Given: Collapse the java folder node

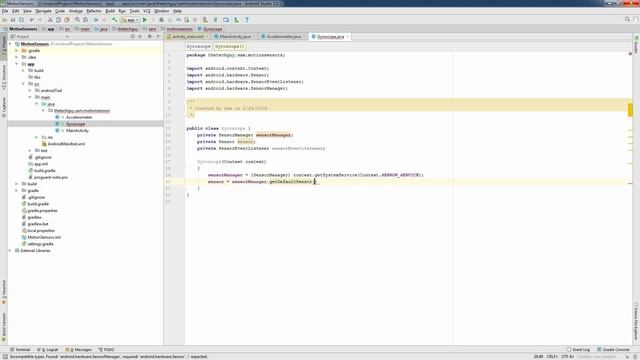Looking at the screenshot, I should click(37, 104).
